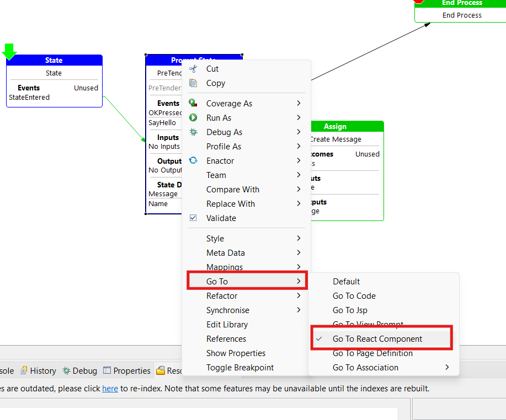506x420 pixels.
Task: Select Go To Page Definition
Action: (384, 354)
